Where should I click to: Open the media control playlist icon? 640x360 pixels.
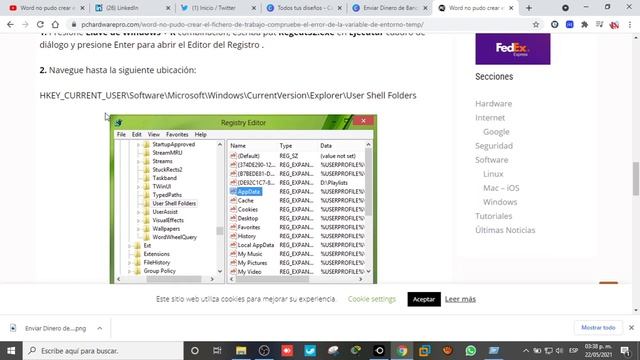(x=600, y=24)
